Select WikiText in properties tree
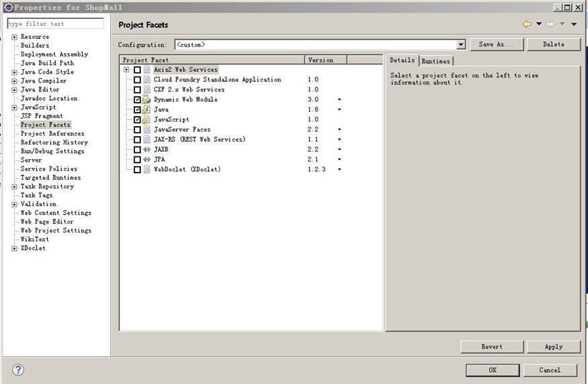The image size is (588, 384). pos(34,239)
